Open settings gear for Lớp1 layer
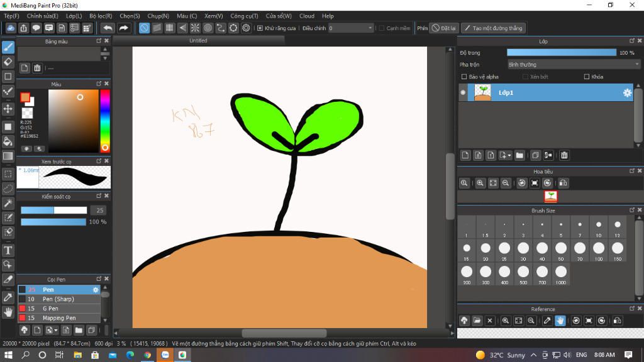Image resolution: width=644 pixels, height=362 pixels. 627,93
